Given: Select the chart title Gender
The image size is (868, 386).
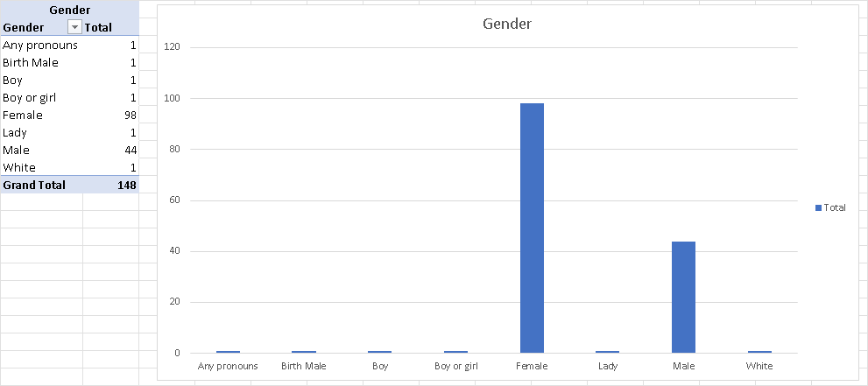Looking at the screenshot, I should 507,24.
